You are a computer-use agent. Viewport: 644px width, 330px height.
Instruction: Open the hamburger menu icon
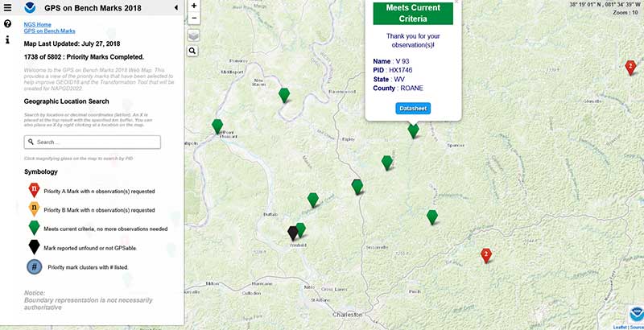[8, 8]
